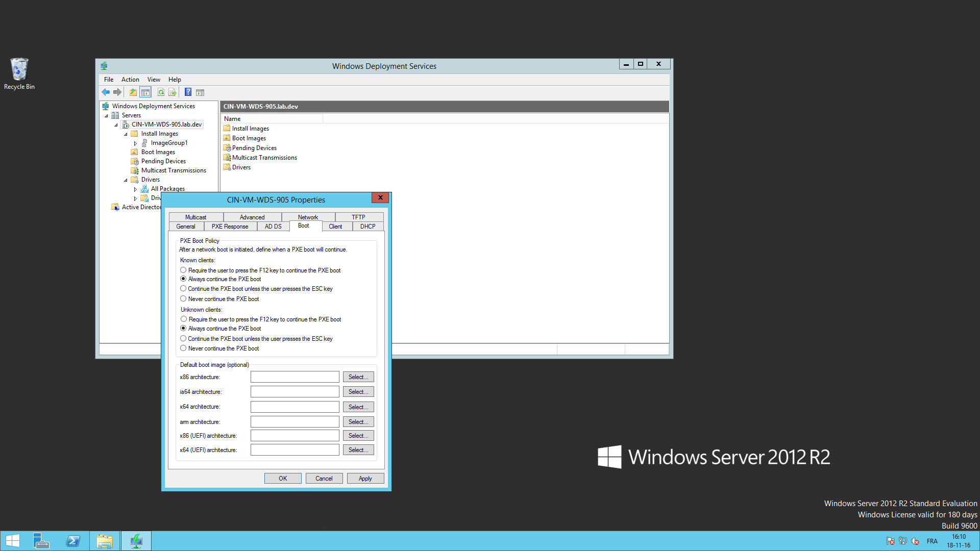The width and height of the screenshot is (980, 551).
Task: Click WDS console taskbar icon
Action: (136, 541)
